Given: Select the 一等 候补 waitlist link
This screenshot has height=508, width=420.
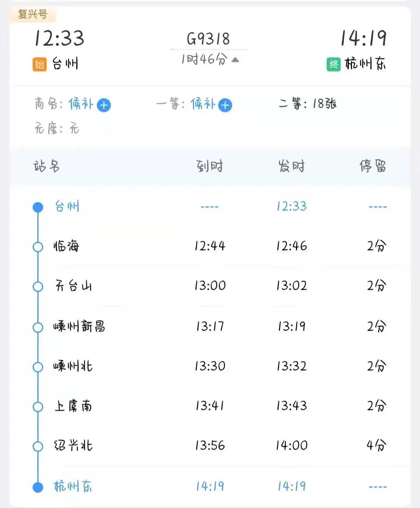Looking at the screenshot, I should coord(203,104).
